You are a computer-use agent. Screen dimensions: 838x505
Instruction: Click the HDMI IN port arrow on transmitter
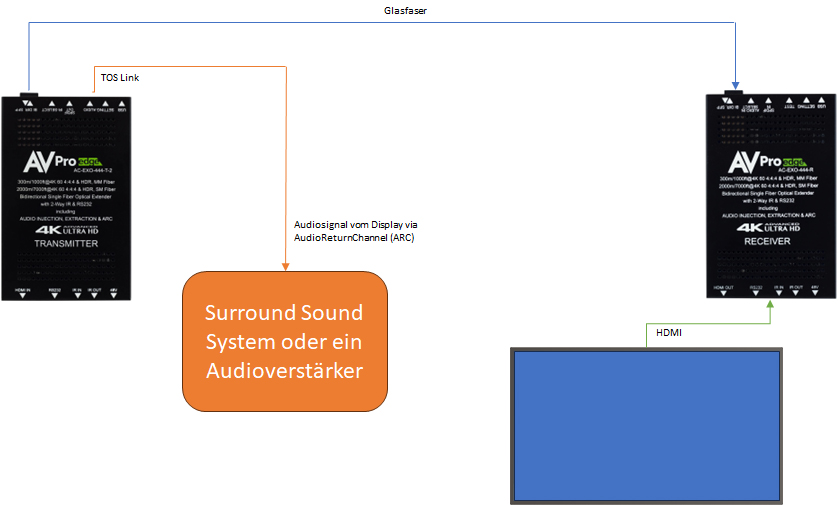pyautogui.click(x=22, y=296)
